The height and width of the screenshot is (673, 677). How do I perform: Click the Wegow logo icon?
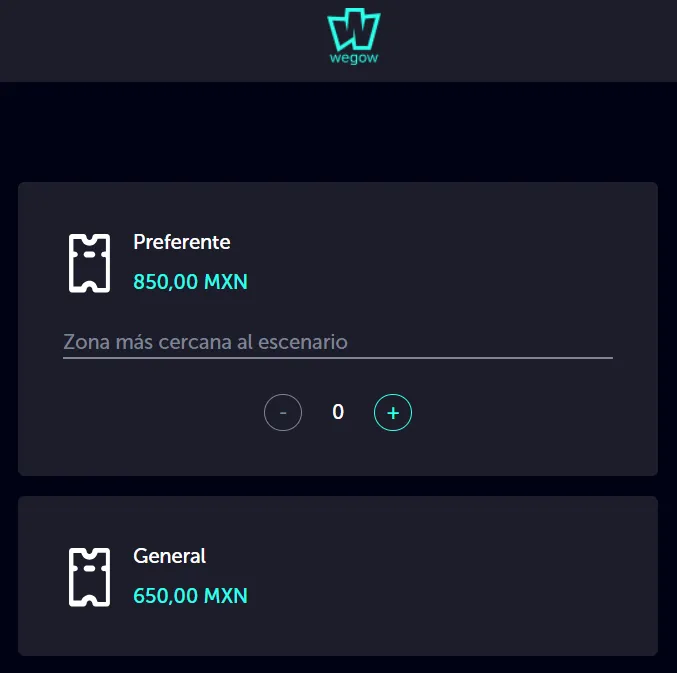tap(355, 28)
